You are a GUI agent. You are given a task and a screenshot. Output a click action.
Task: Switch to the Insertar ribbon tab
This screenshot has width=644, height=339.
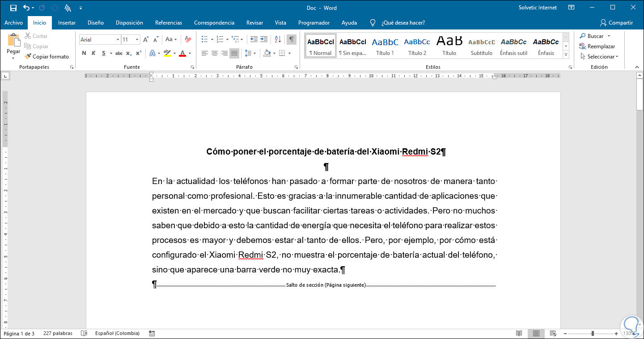pos(67,23)
